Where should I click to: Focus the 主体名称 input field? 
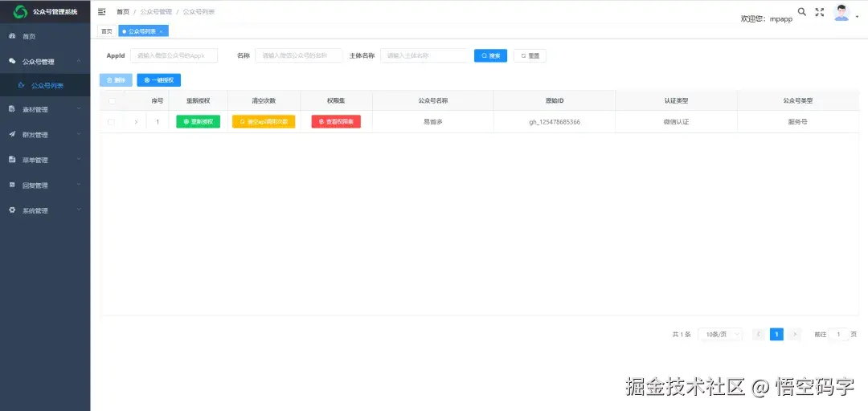(424, 55)
